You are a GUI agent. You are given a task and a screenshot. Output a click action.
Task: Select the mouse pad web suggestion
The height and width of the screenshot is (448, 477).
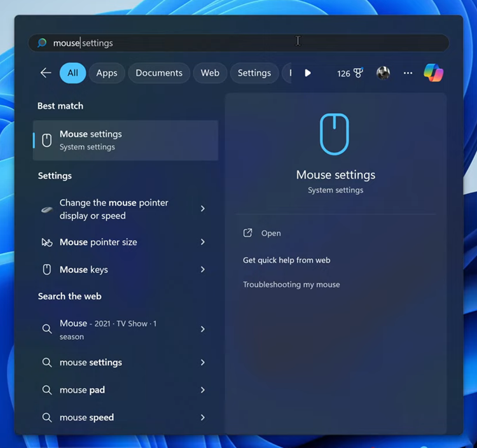pos(125,390)
